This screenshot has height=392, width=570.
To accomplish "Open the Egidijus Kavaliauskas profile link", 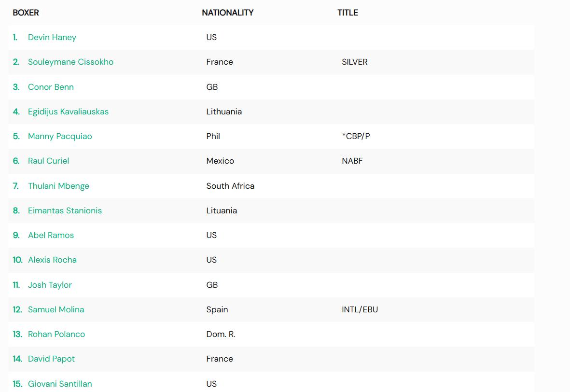I will pos(69,112).
